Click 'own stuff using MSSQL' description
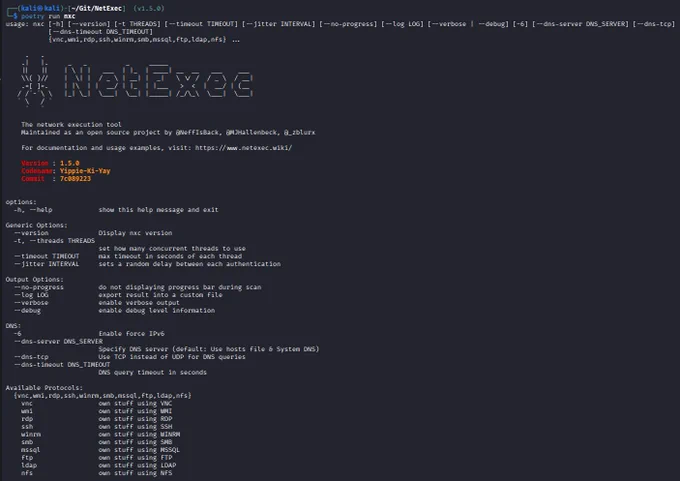The image size is (680, 481). pyautogui.click(x=139, y=450)
